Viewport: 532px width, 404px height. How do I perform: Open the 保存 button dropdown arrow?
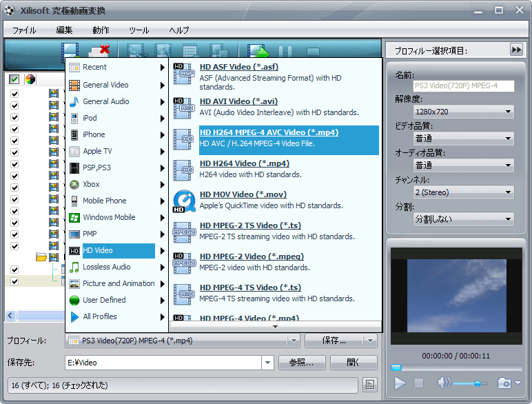[x=370, y=341]
